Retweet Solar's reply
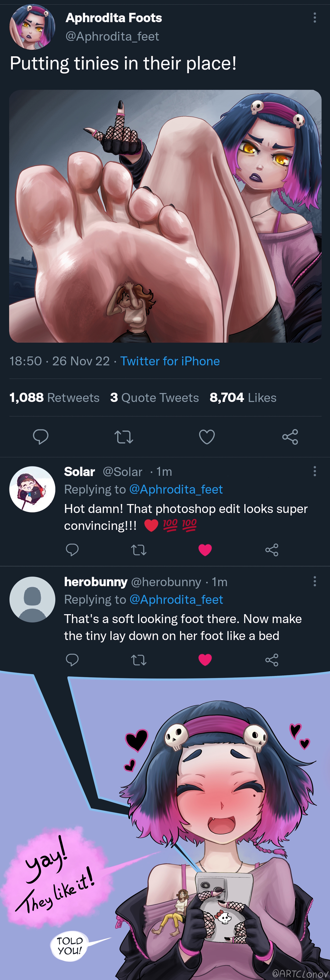The image size is (330, 980). tap(139, 550)
